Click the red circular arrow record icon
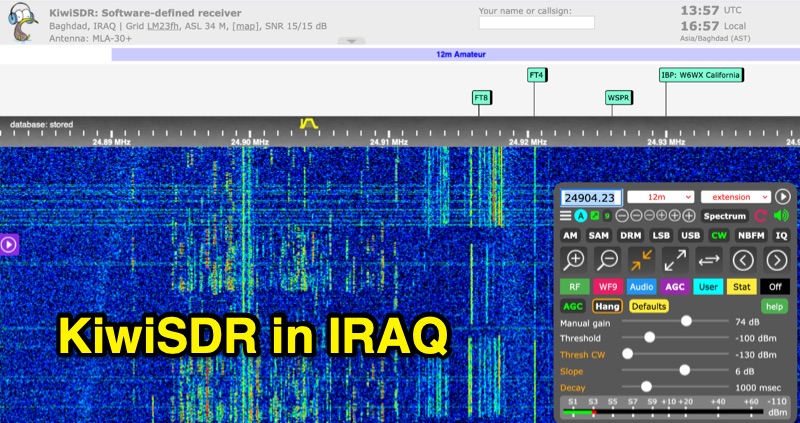This screenshot has height=423, width=800. pos(760,216)
